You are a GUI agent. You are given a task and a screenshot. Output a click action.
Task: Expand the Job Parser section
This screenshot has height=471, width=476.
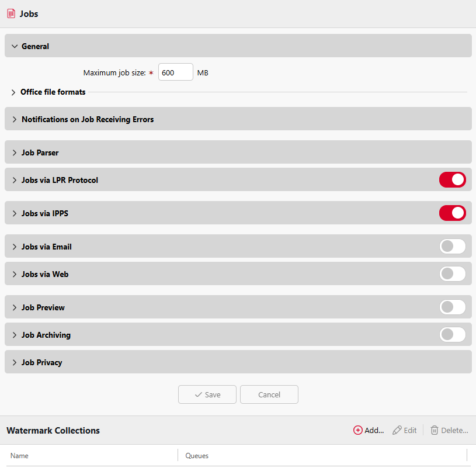[x=238, y=152]
